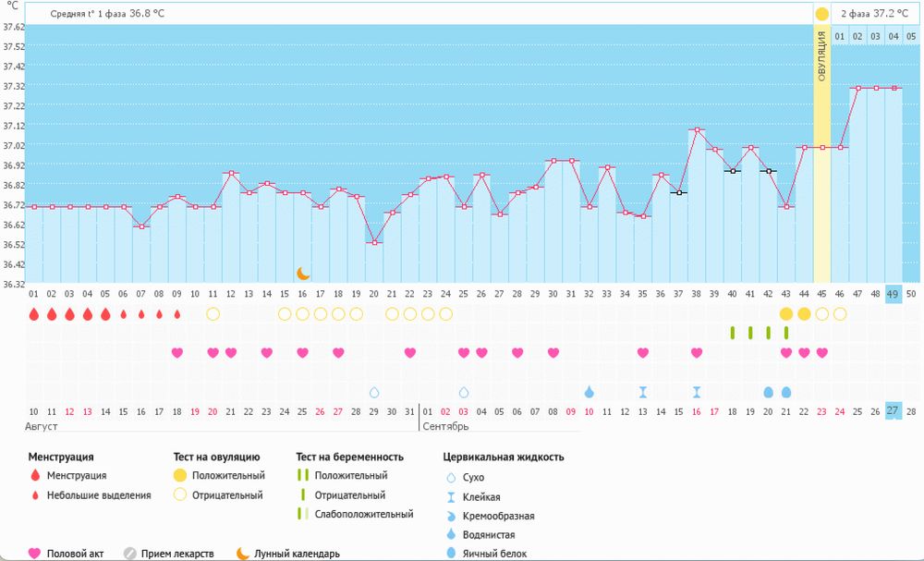This screenshot has height=561, width=924.
Task: Click the empty ovulation test circle on day 11
Action: (213, 314)
